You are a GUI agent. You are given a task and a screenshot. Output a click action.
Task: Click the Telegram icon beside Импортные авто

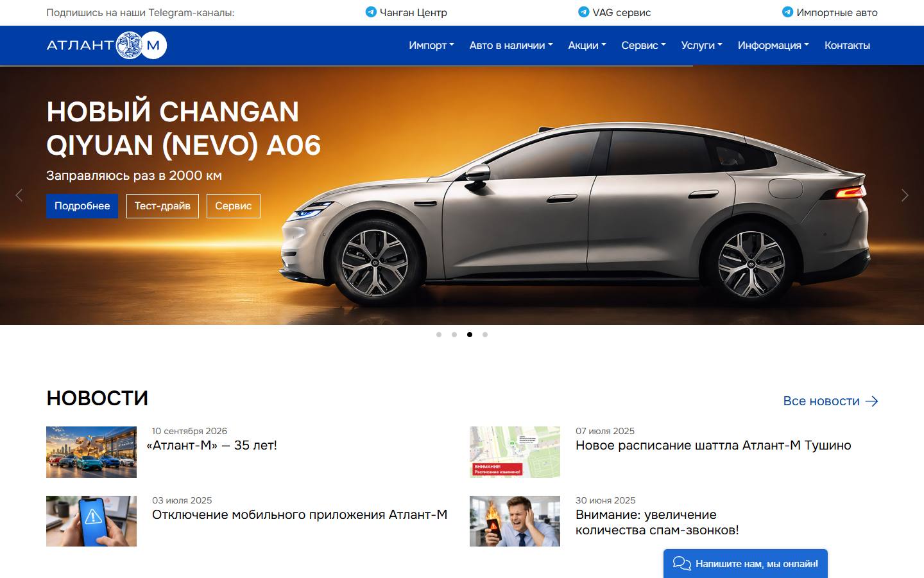(787, 12)
